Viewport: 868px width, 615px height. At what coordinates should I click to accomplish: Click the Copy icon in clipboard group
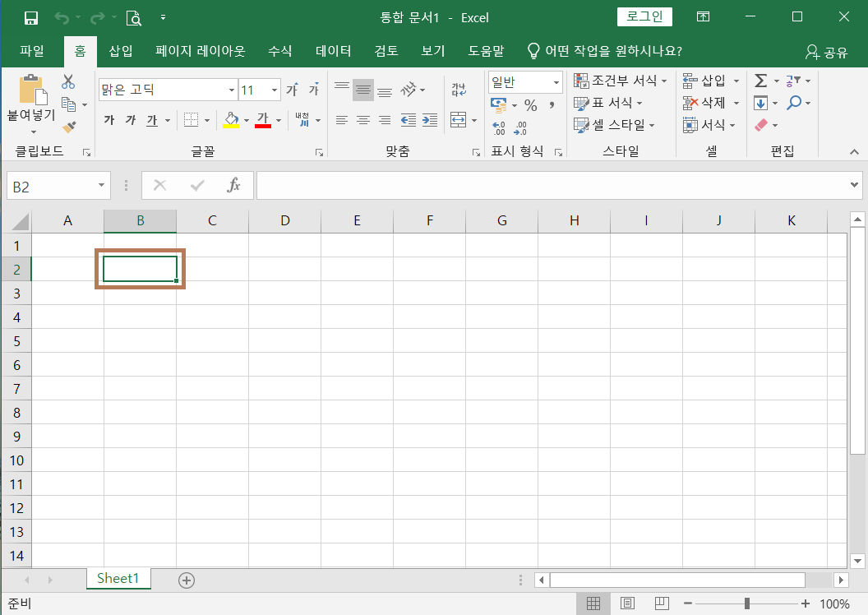click(69, 104)
